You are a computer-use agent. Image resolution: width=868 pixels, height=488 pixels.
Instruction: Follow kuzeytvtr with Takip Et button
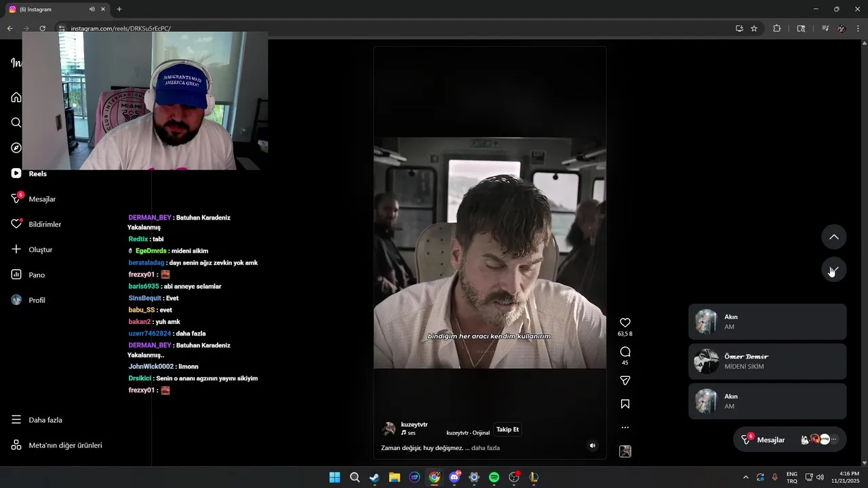point(507,430)
